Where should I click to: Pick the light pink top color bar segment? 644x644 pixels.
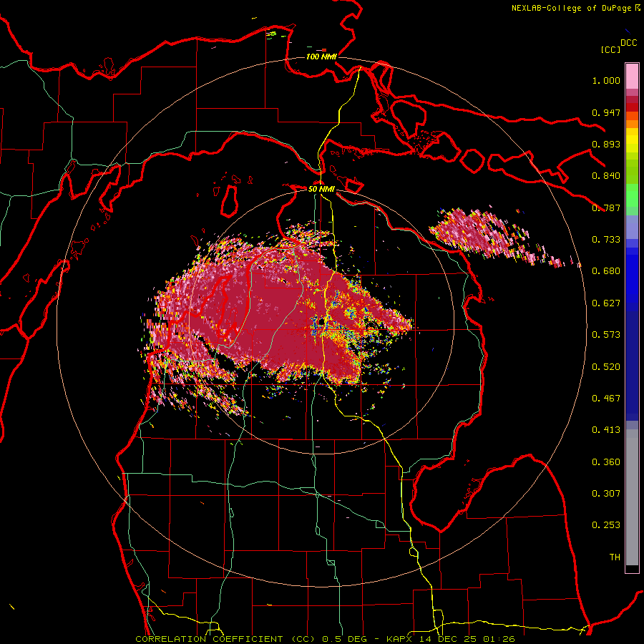coord(632,76)
